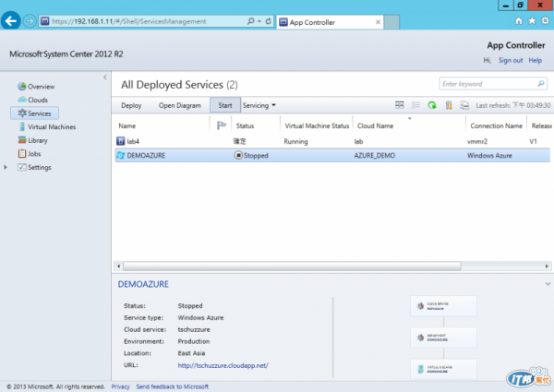Click the horizontal scrollbar thumb
The width and height of the screenshot is (554, 392).
[x=292, y=266]
